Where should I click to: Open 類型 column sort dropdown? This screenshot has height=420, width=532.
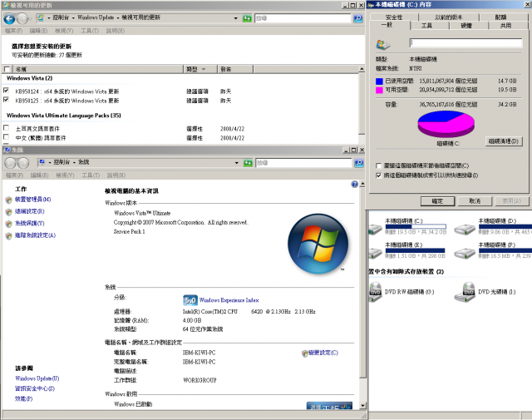click(204, 69)
